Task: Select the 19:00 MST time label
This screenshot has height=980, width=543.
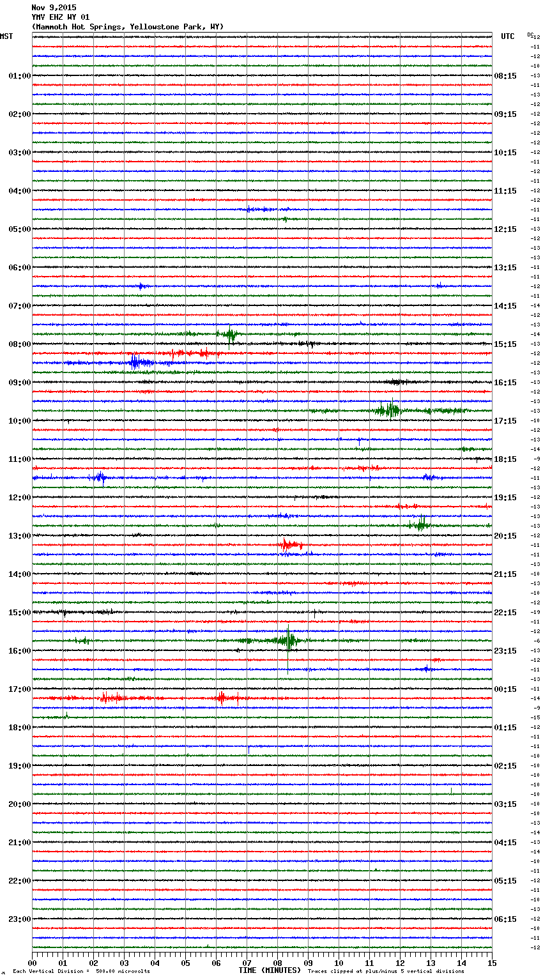Action: pyautogui.click(x=20, y=766)
